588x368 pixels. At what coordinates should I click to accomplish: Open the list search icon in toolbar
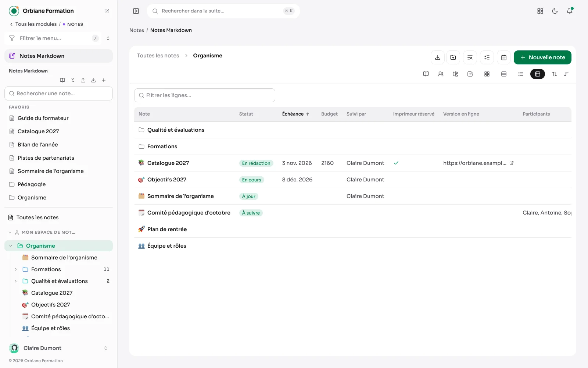(x=470, y=57)
